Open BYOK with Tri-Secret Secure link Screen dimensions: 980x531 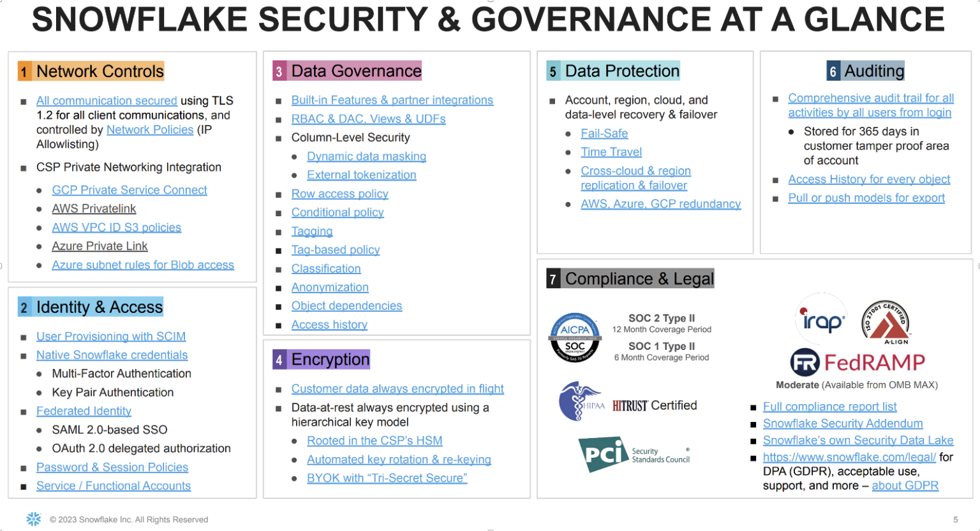pos(387,478)
